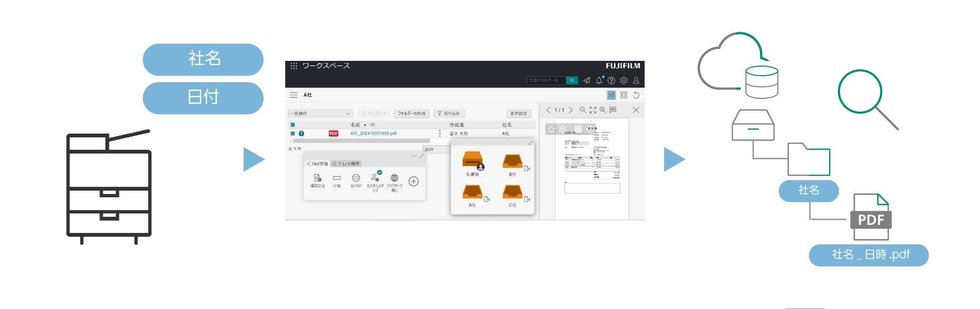Select the FAX受信 tab
Screen dimensions: 980x309
pos(317,164)
